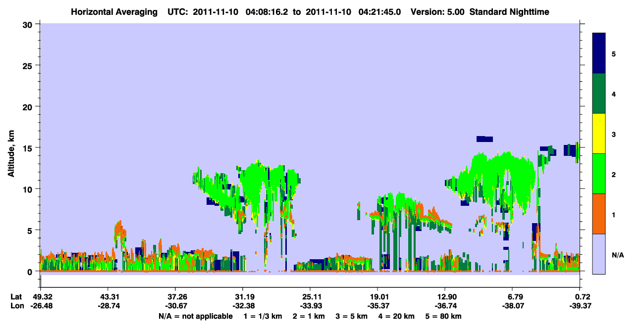The width and height of the screenshot is (644, 330).
Task: Click the lavender N/A color bar segment
Action: 599,254
